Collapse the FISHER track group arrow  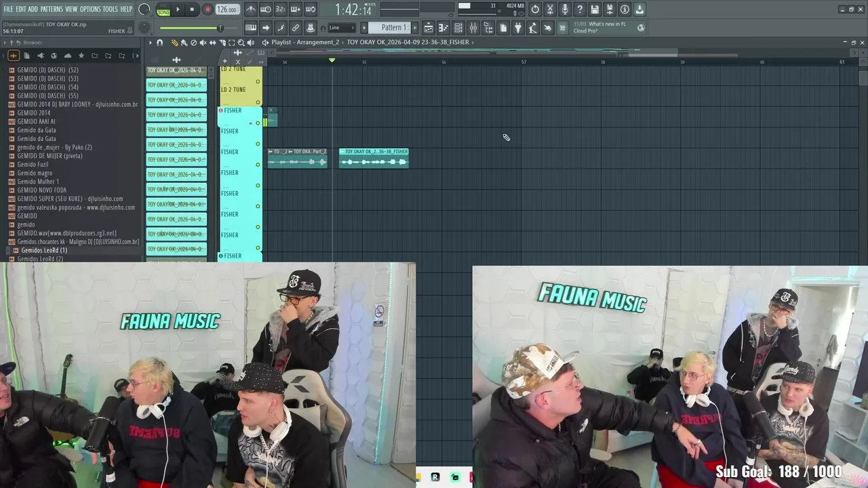coord(251,123)
